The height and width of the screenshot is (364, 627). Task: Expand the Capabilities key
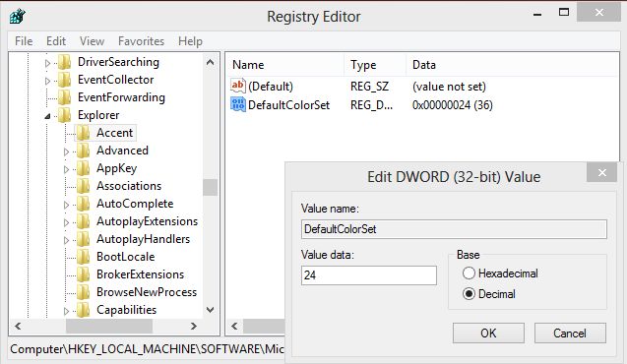coord(66,311)
